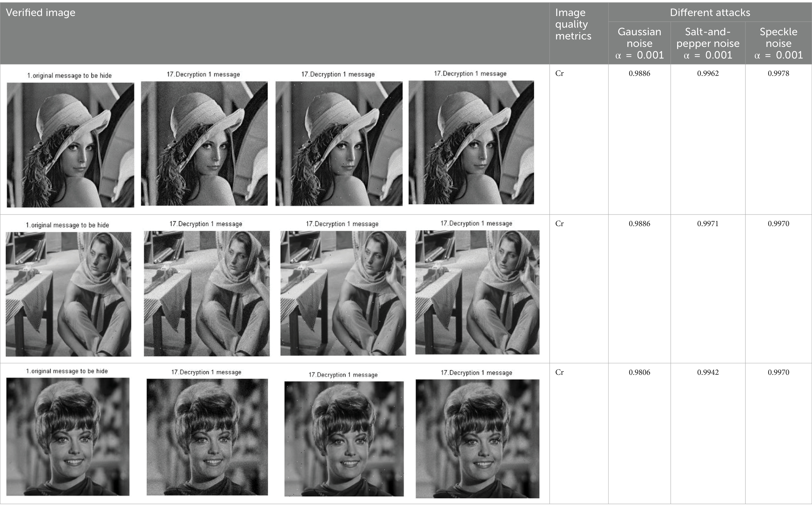The image size is (812, 509).
Task: Click the portrait row value 0.9942
Action: click(x=708, y=372)
